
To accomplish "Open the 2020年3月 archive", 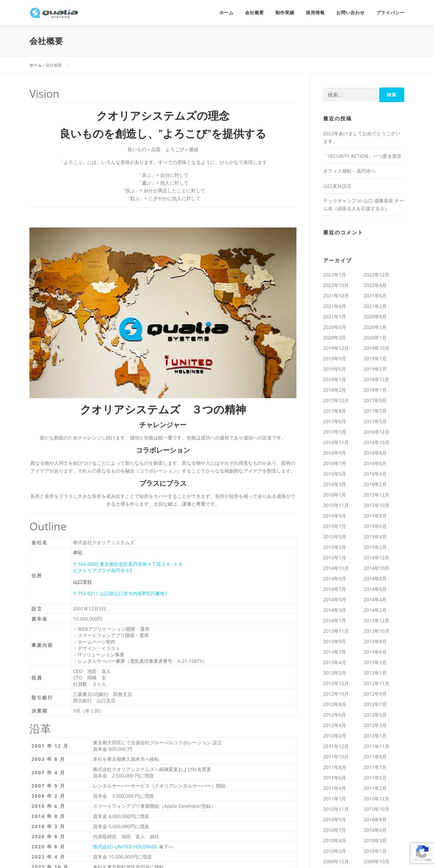I will coord(334,338).
